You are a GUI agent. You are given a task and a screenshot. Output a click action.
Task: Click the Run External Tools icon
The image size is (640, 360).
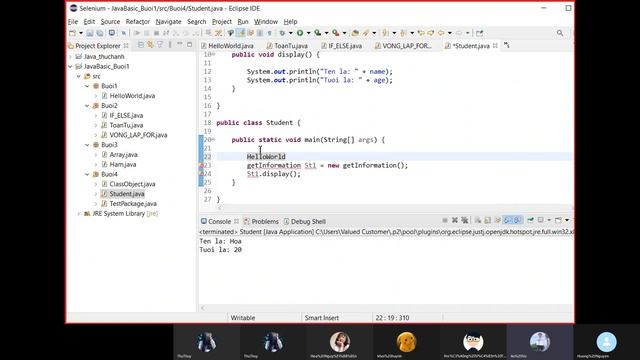tap(336, 33)
